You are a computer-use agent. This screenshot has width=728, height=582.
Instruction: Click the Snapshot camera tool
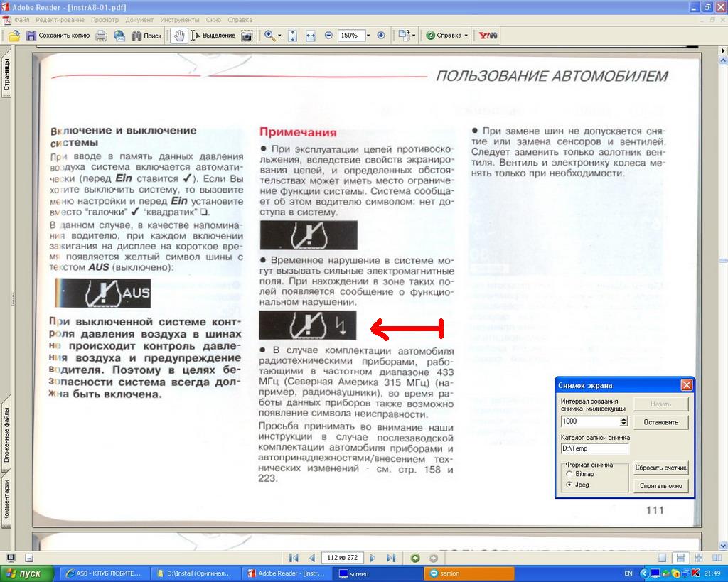click(247, 36)
